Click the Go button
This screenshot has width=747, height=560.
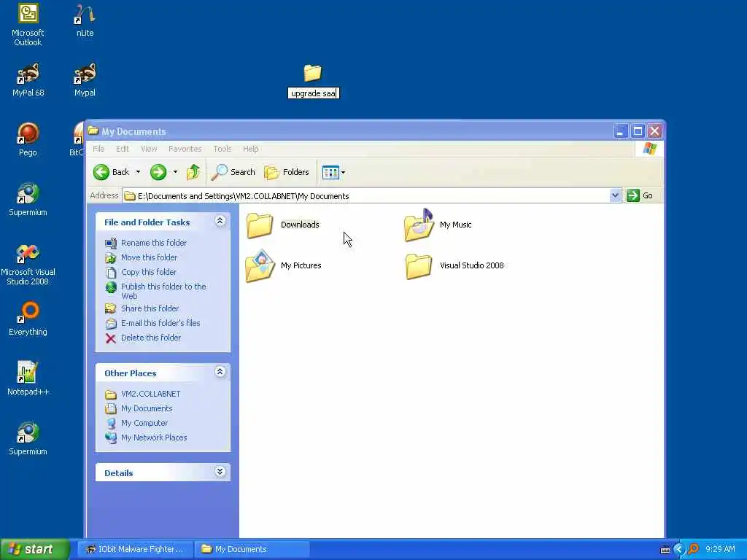tap(640, 195)
